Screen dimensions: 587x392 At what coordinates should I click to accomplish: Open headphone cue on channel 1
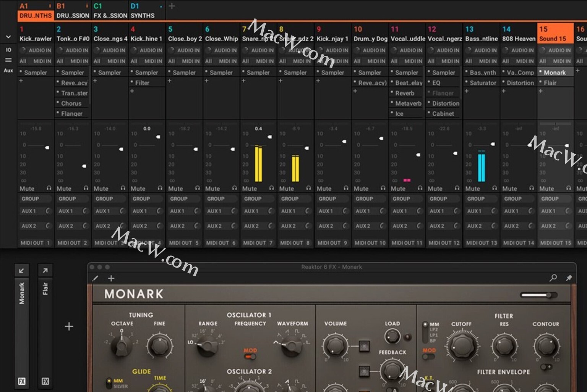(49, 188)
